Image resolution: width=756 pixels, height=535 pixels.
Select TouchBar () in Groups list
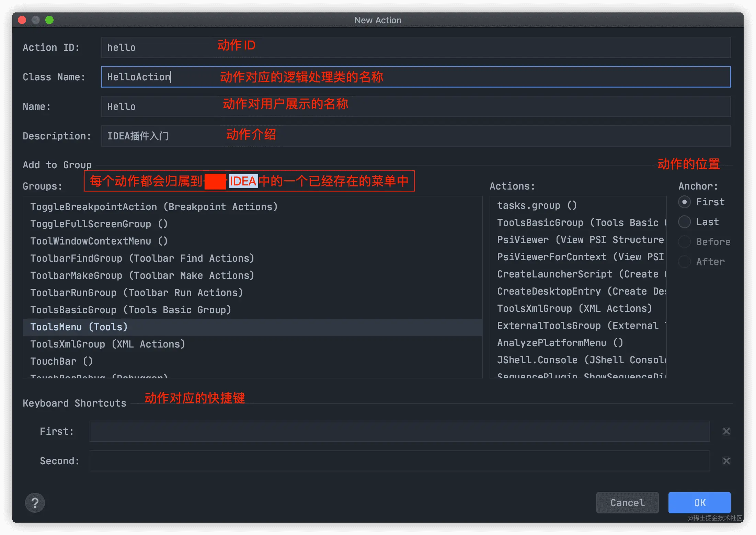[253, 361]
